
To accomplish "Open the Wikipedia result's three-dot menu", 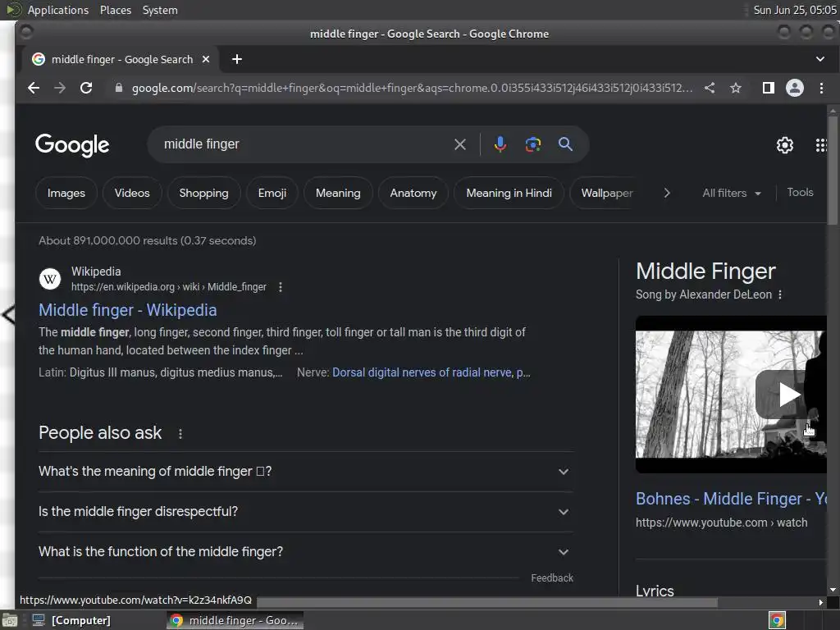I will (x=281, y=287).
